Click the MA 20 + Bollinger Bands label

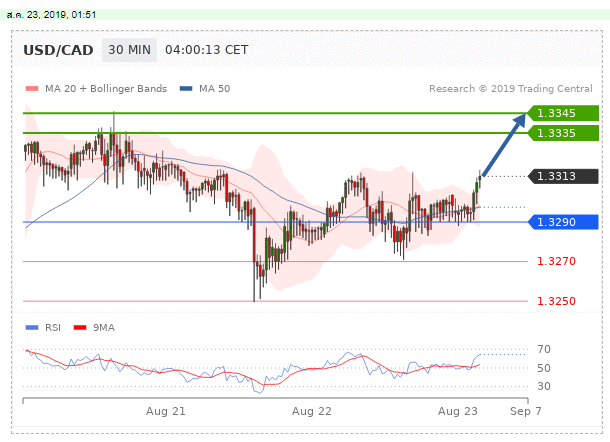106,89
